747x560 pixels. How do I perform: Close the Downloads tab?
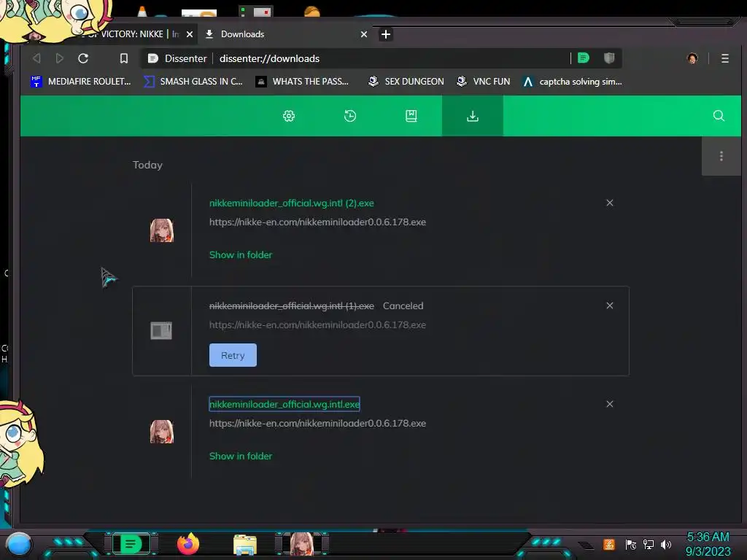[364, 34]
